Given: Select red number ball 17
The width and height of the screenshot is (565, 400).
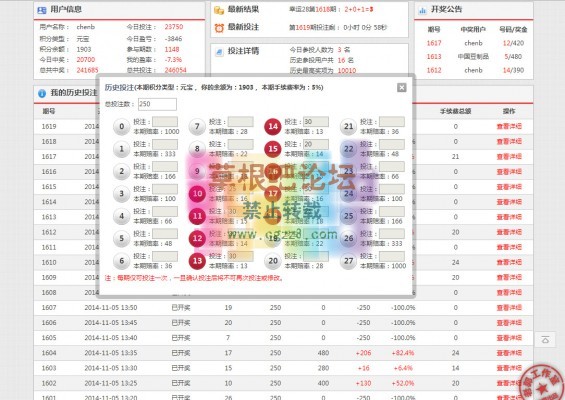Looking at the screenshot, I should coord(273,194).
